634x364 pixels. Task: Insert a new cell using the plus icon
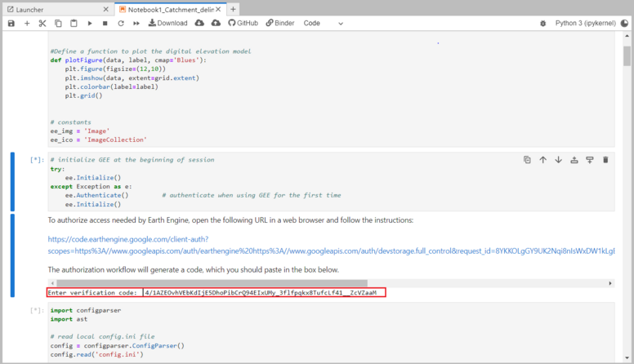(27, 24)
